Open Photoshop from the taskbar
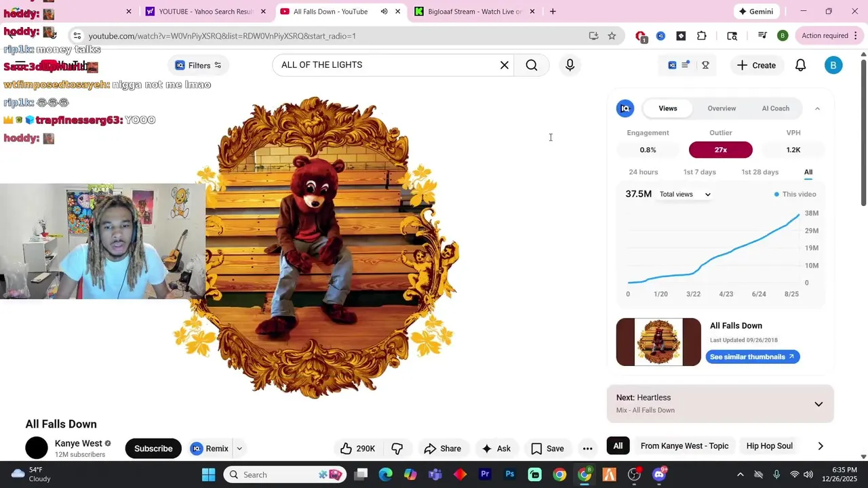 point(510,474)
